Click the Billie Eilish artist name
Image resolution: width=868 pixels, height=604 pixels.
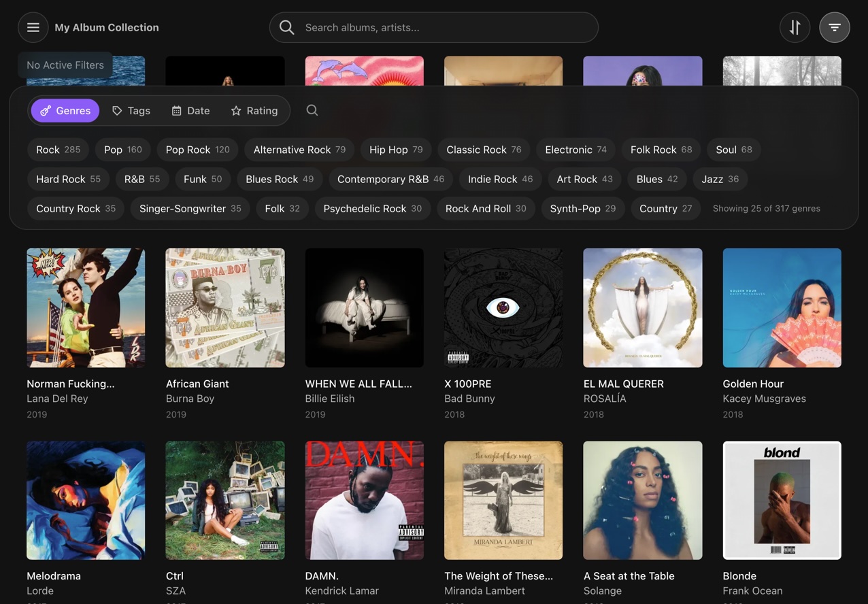[330, 399]
